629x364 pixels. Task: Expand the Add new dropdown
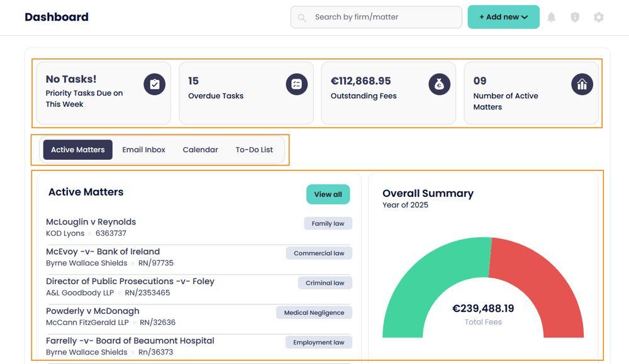click(x=503, y=17)
